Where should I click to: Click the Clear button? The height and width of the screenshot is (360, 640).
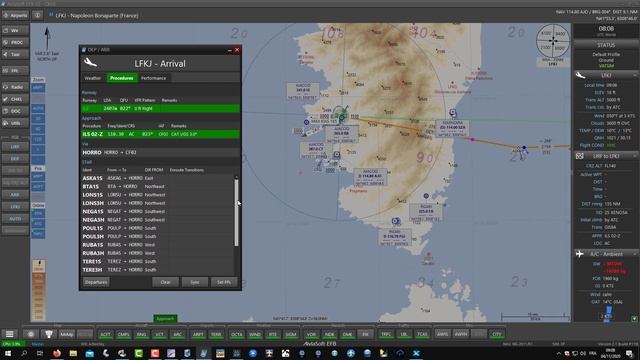tap(165, 282)
